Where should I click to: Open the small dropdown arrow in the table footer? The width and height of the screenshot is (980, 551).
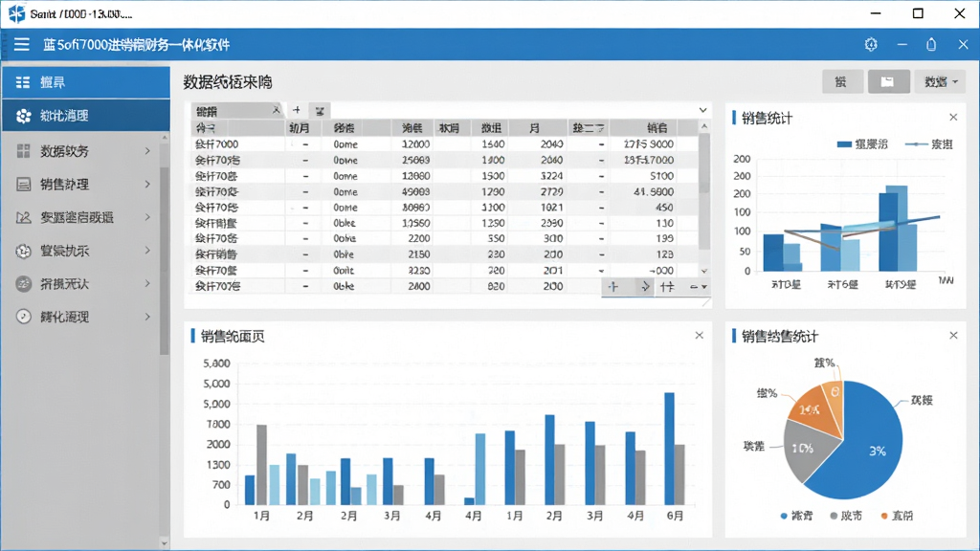coord(704,287)
